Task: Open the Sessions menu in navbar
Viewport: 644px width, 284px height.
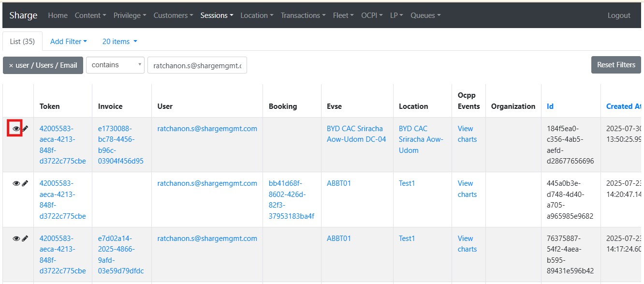Action: [217, 15]
